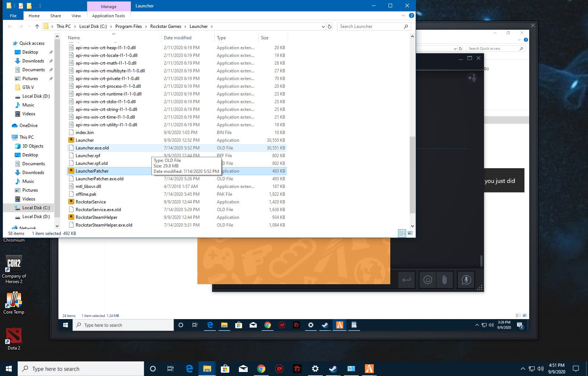The width and height of the screenshot is (588, 376).
Task: Open Help in the Launcher window
Action: [x=411, y=16]
